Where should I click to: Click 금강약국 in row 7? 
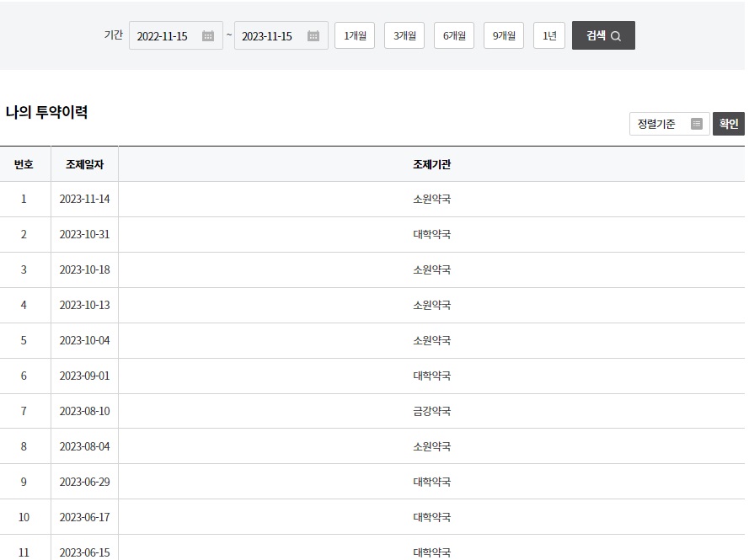pos(432,411)
